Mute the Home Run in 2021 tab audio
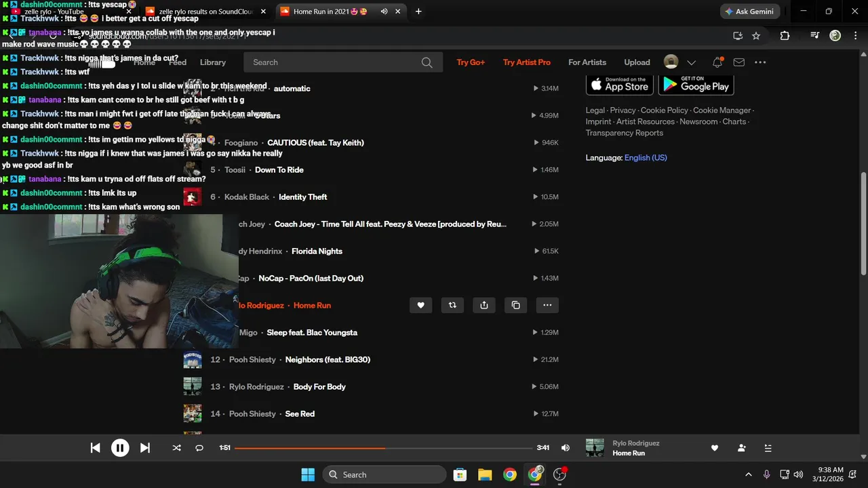This screenshot has height=488, width=868. click(384, 12)
